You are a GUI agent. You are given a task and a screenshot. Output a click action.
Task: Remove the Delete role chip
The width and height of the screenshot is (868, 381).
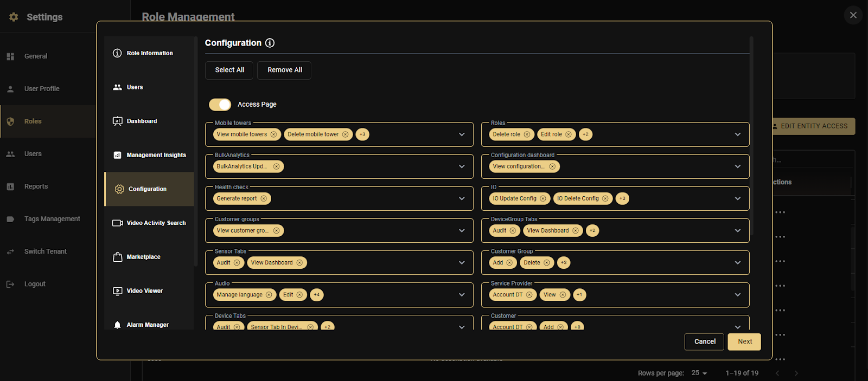[x=527, y=134]
